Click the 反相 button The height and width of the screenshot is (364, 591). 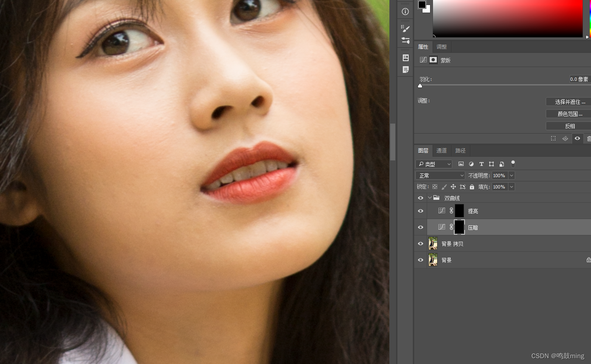(568, 126)
